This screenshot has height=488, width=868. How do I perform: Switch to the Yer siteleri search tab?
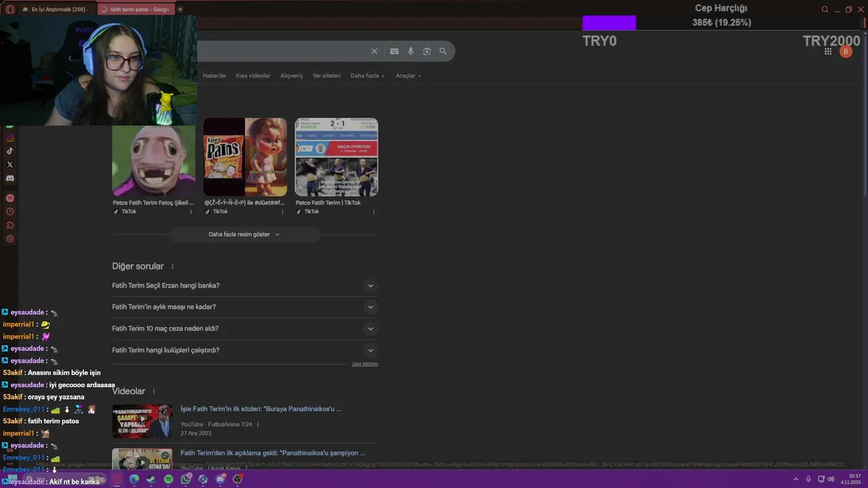pos(326,76)
